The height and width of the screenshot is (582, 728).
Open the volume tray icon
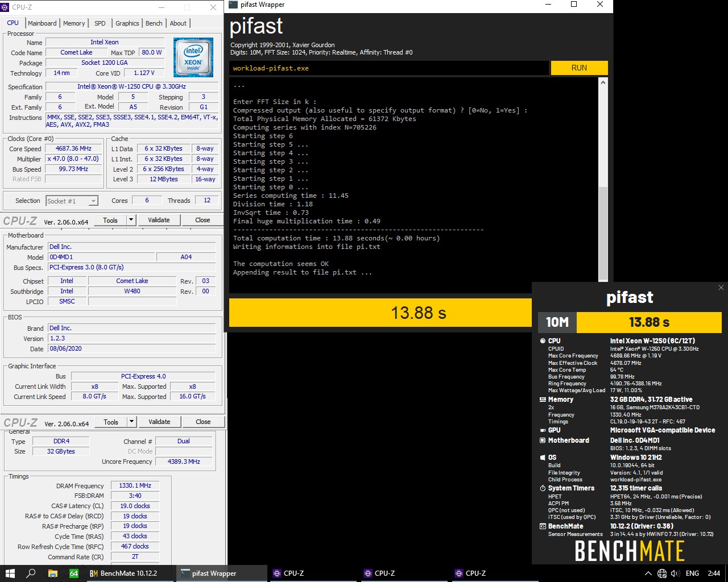pyautogui.click(x=675, y=573)
